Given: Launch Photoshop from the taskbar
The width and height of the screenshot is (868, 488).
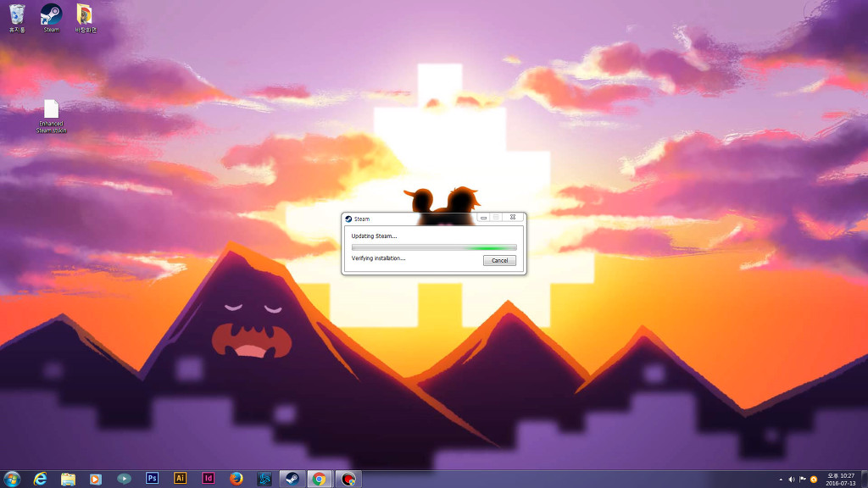Looking at the screenshot, I should [x=153, y=479].
